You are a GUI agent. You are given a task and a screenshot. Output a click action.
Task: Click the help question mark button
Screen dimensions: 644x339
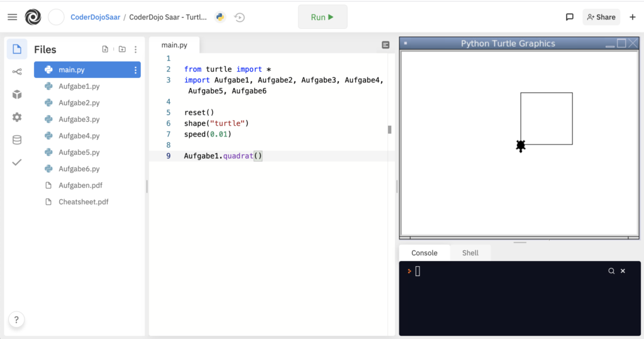(x=16, y=320)
